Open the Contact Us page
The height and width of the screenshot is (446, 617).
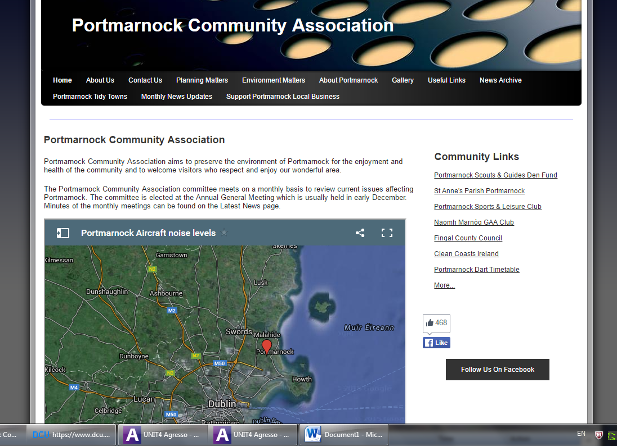[x=145, y=80]
